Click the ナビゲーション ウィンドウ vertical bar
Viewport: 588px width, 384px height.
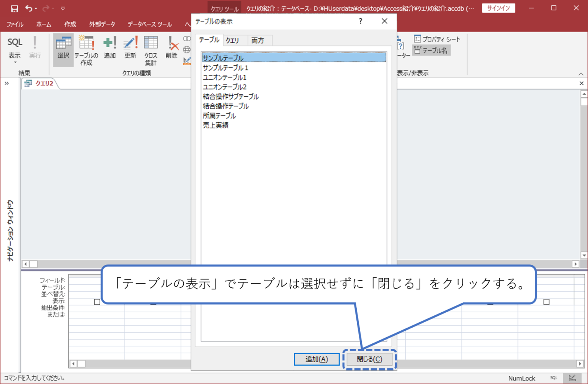(x=10, y=230)
